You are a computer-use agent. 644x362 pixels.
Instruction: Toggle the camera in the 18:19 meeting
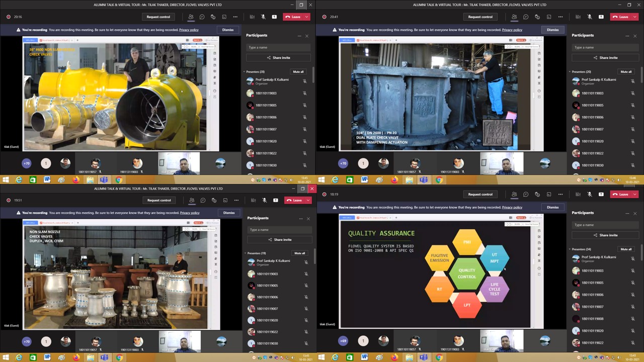point(579,194)
